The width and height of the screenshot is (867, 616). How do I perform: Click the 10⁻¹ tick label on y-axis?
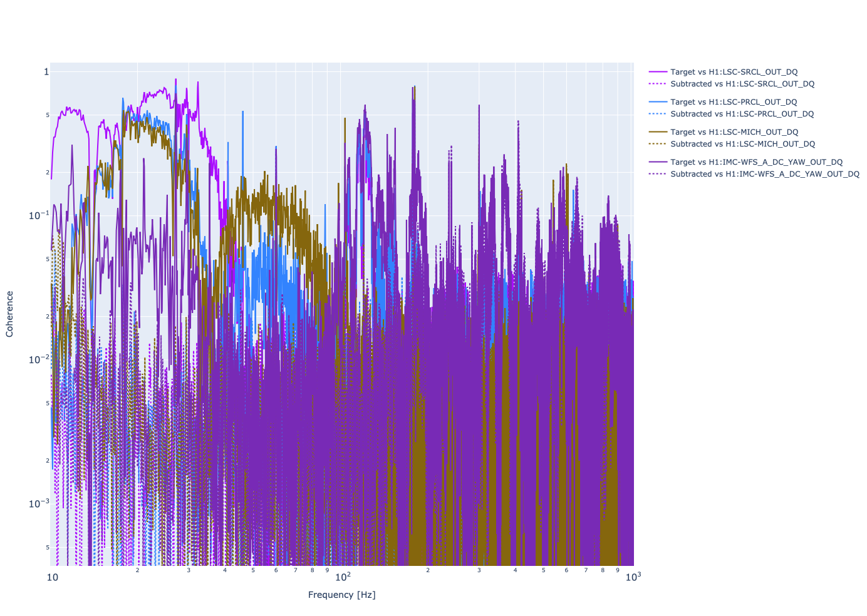(38, 215)
